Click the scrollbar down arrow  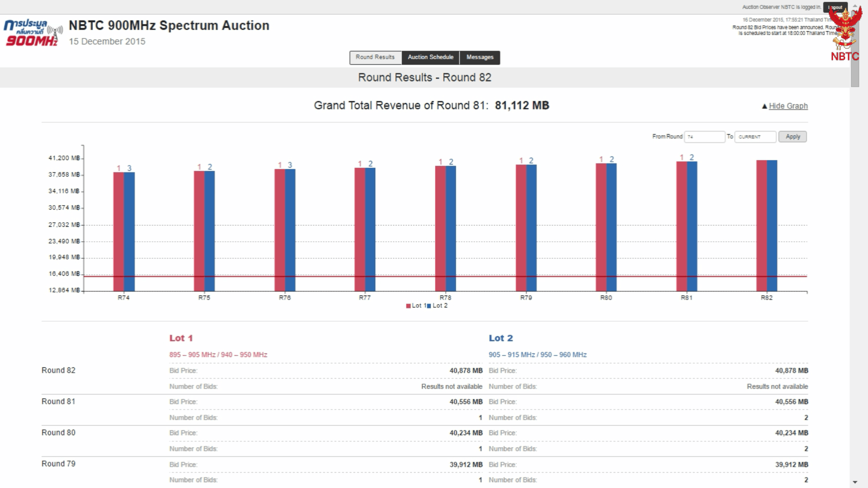click(x=854, y=482)
